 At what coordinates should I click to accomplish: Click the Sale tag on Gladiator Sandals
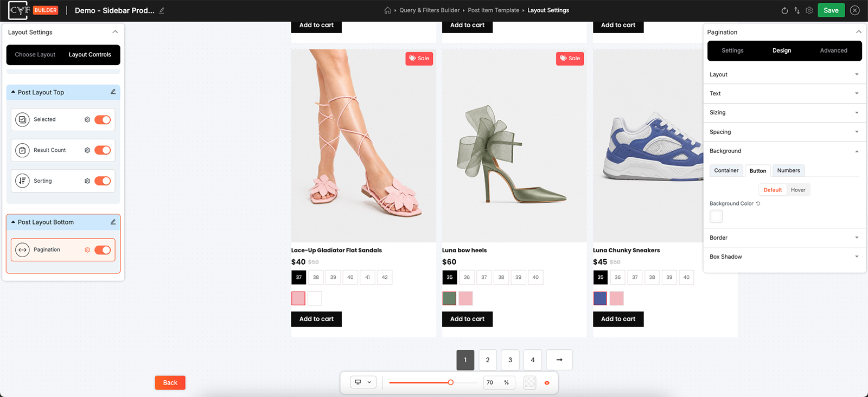[419, 59]
